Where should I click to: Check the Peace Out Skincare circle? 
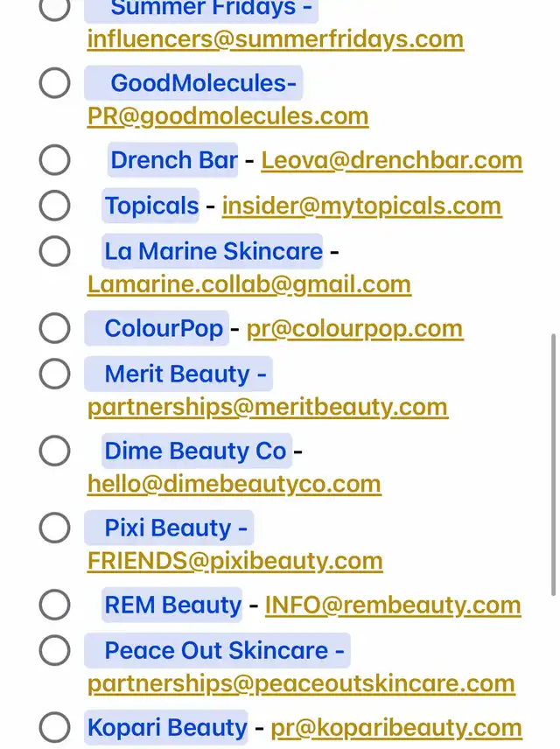[x=54, y=650]
